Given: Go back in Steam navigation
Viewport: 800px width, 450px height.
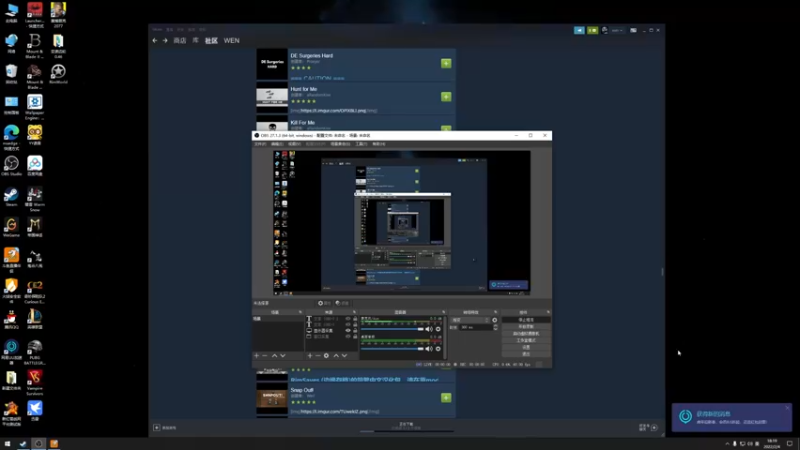Looking at the screenshot, I should pyautogui.click(x=155, y=41).
